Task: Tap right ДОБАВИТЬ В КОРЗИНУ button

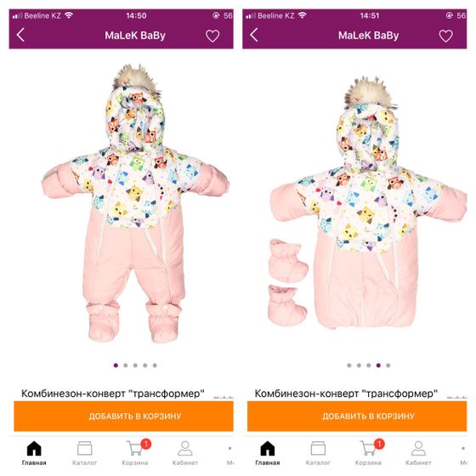Action: 357,416
